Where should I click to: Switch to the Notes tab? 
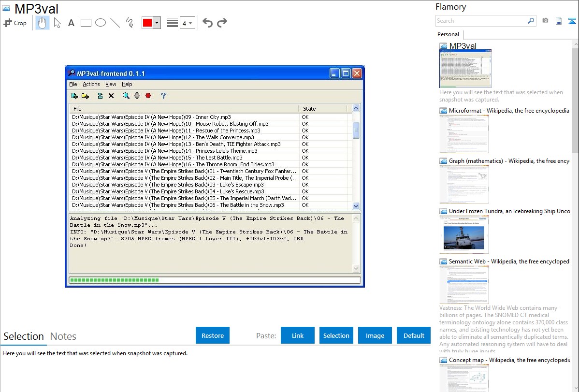pos(63,336)
